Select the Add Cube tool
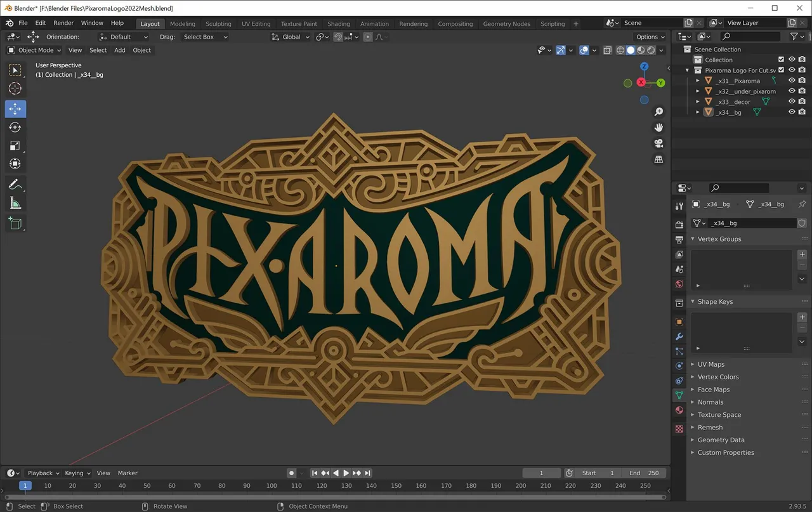 (15, 223)
